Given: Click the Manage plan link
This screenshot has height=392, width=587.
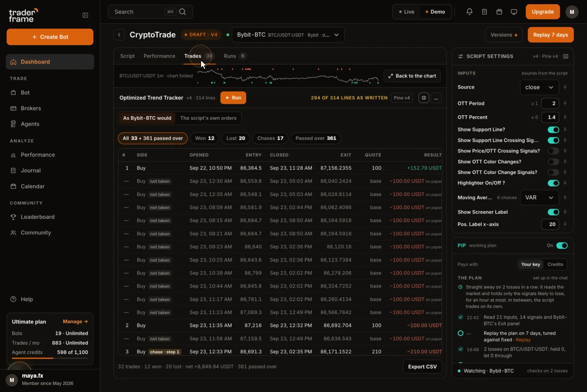Looking at the screenshot, I should click(75, 322).
